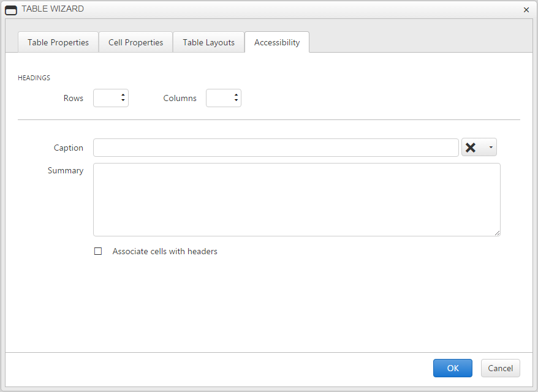The width and height of the screenshot is (538, 392).
Task: Grab the Summary textarea resize handle
Action: [x=497, y=233]
